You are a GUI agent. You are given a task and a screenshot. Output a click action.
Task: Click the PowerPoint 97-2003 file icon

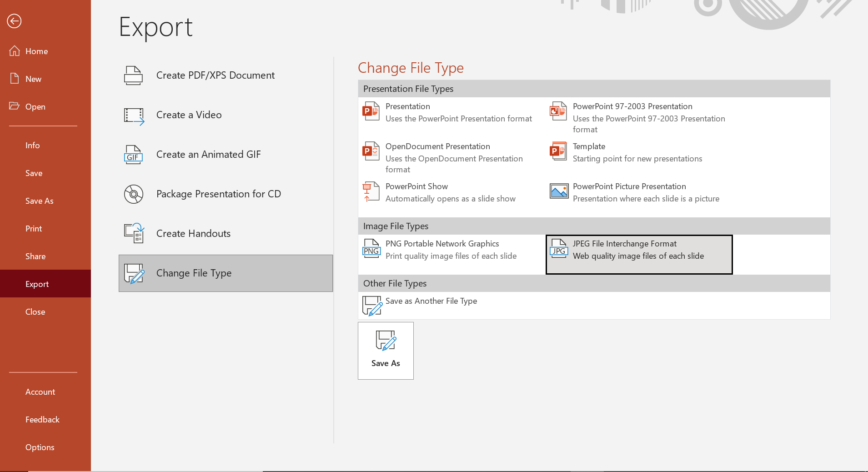coord(558,111)
